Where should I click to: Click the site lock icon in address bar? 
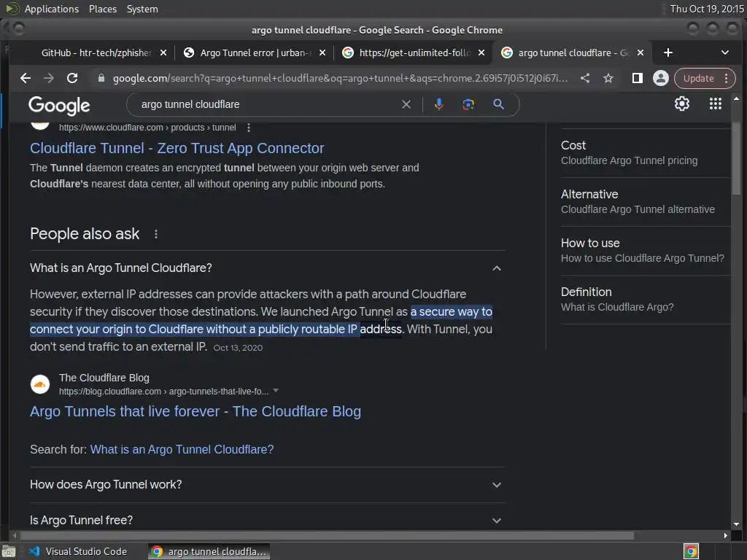tap(101, 78)
